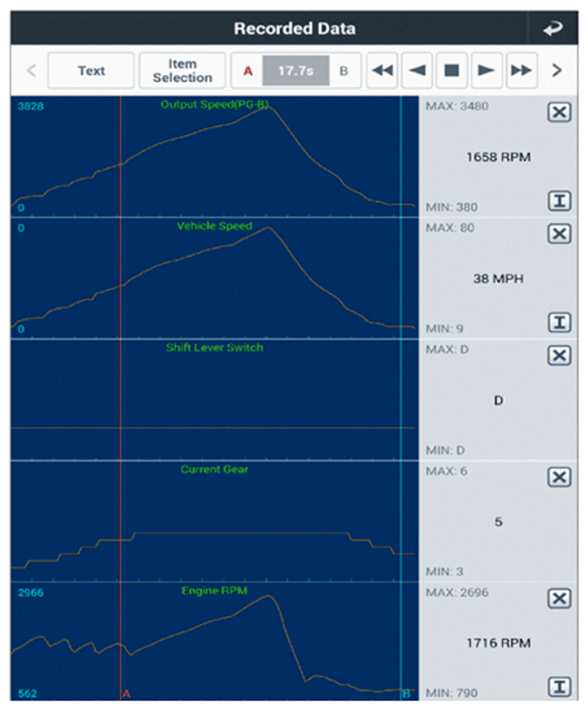Screen dimensions: 588x710
Task: Select cursor B marker toggle
Action: 344,70
